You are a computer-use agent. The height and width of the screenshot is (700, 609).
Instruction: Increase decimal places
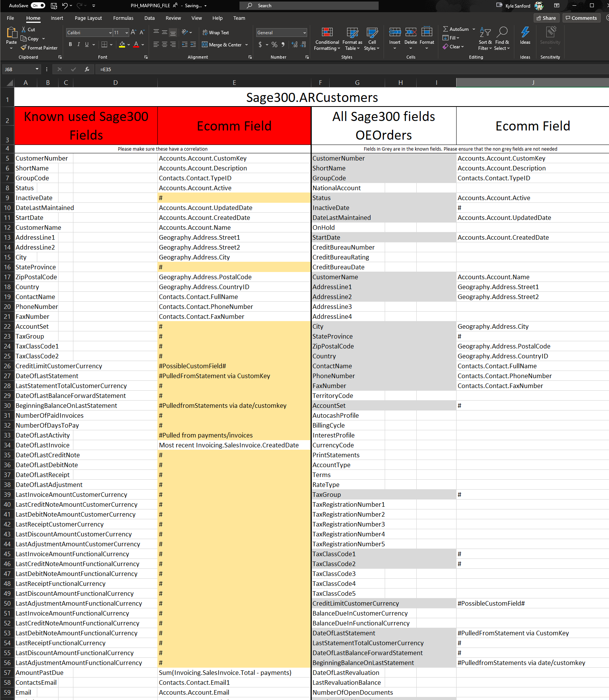[295, 45]
